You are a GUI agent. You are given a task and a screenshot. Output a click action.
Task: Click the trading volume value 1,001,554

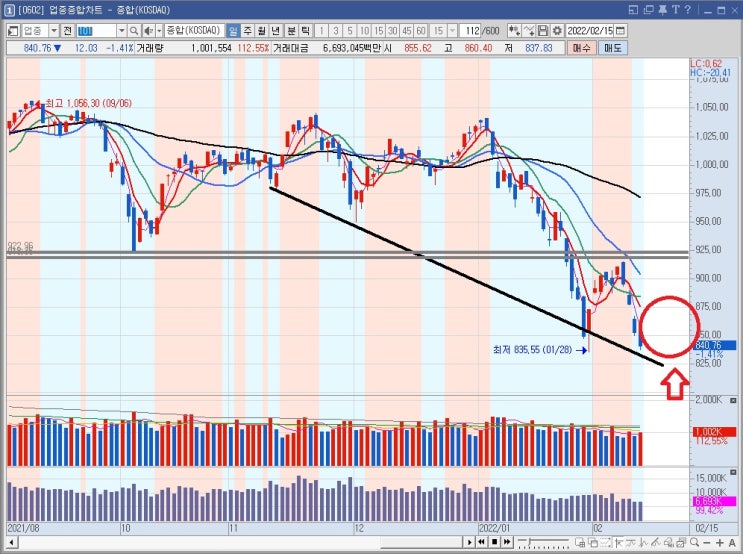(x=211, y=48)
